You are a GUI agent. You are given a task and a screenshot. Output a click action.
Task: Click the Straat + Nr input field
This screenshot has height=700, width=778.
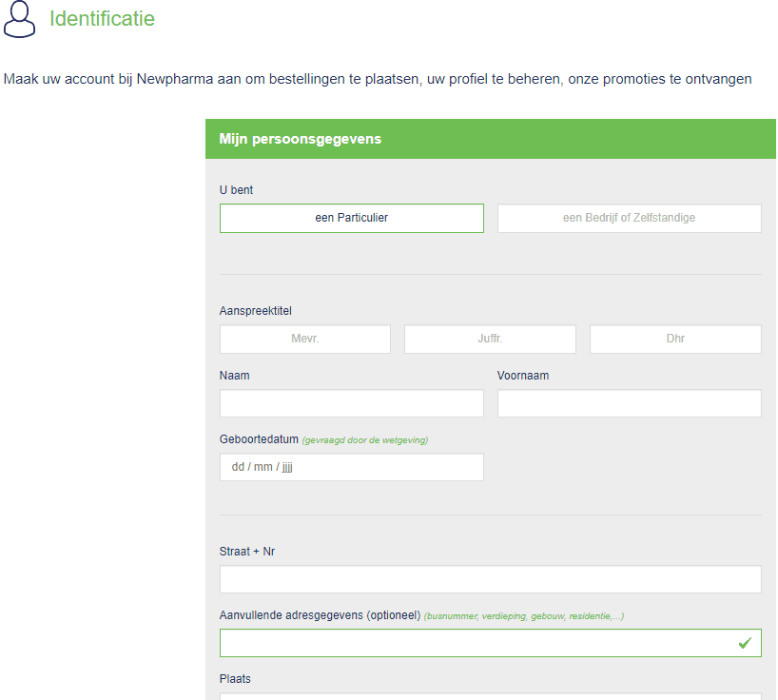(x=490, y=579)
